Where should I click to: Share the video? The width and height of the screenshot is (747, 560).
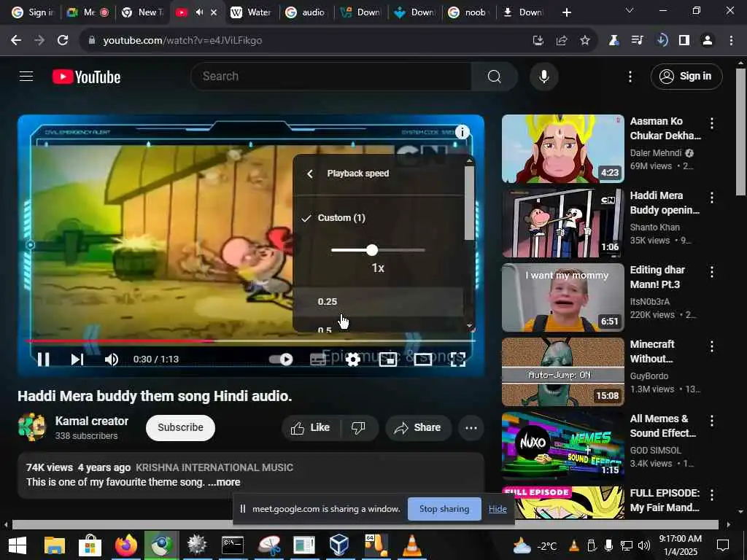pyautogui.click(x=417, y=427)
